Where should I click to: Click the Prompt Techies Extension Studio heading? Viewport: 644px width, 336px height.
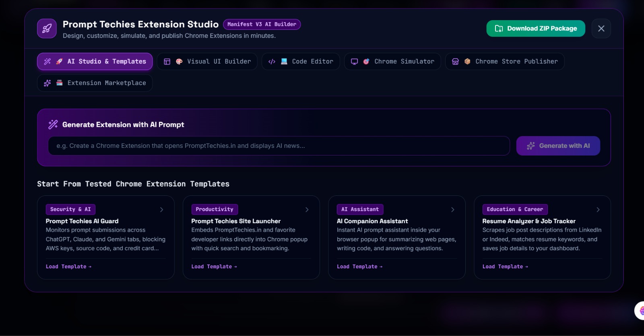point(140,25)
